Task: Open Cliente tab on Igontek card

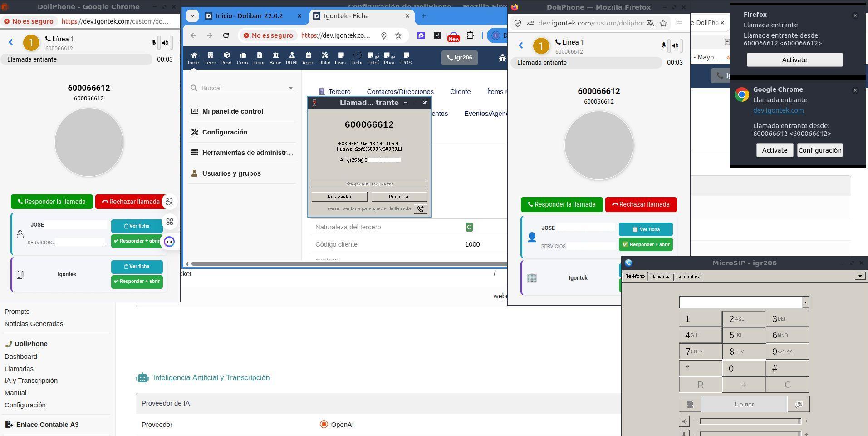Action: pyautogui.click(x=460, y=92)
